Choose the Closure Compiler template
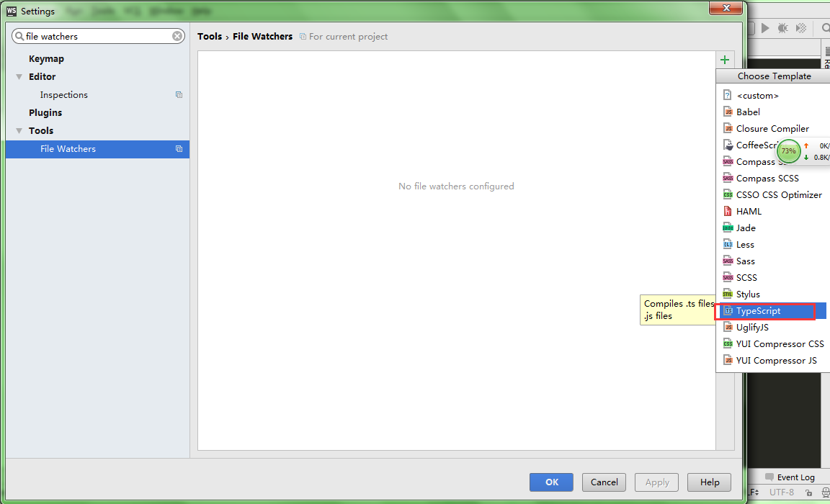The height and width of the screenshot is (504, 830). (x=773, y=128)
